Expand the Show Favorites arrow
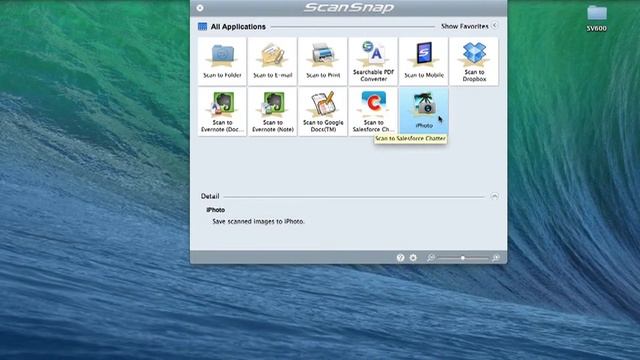This screenshot has height=360, width=640. [494, 26]
